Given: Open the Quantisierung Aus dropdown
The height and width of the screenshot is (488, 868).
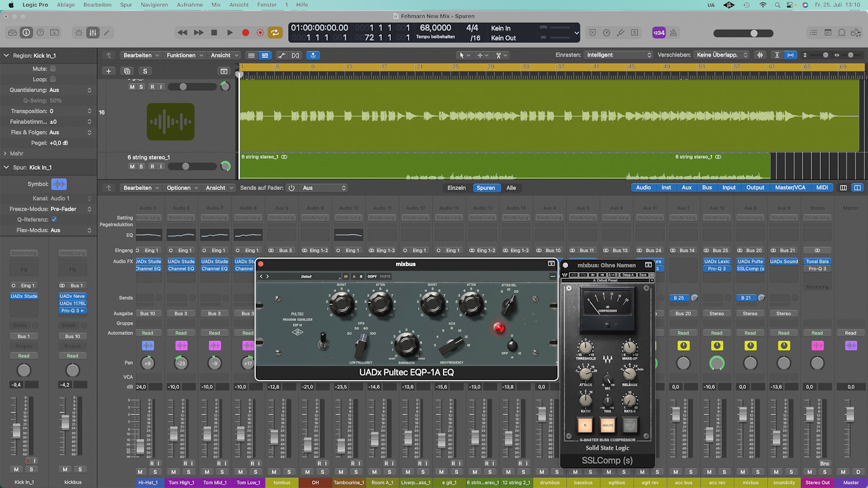Looking at the screenshot, I should [x=71, y=90].
